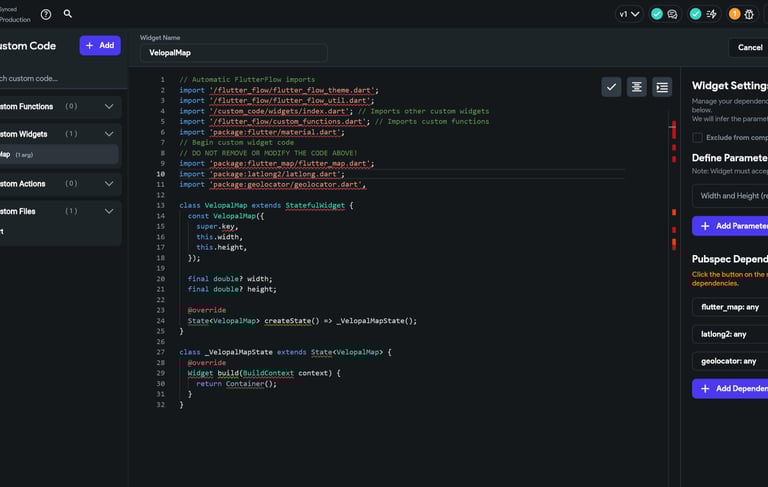Click the search magnifier icon in top bar
This screenshot has height=487, width=768.
click(68, 14)
